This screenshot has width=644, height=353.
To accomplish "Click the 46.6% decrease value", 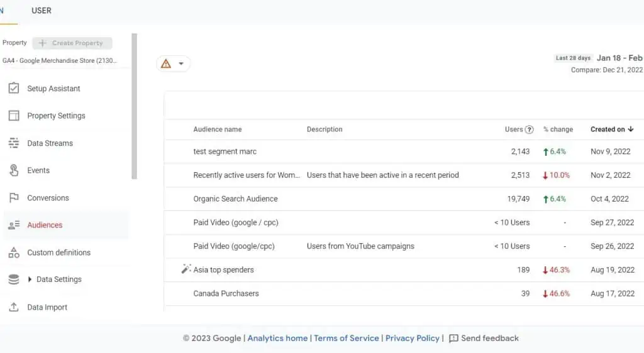I will pyautogui.click(x=556, y=293).
